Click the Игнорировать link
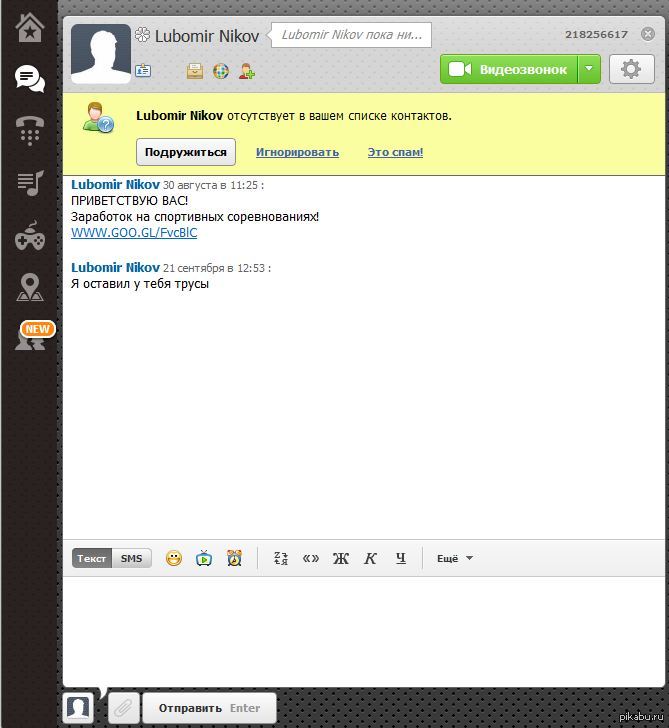Image resolution: width=669 pixels, height=728 pixels. click(x=297, y=152)
